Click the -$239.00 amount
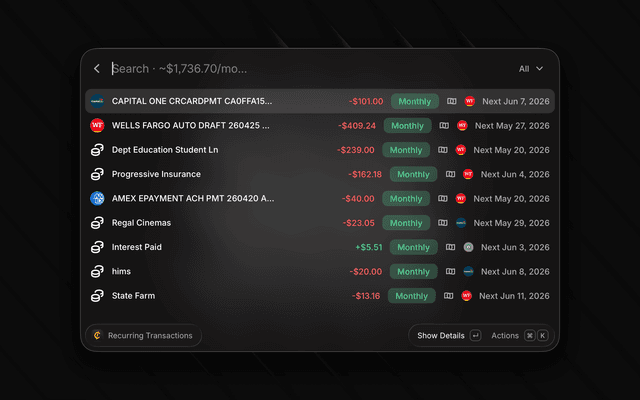This screenshot has width=640, height=400. [x=356, y=150]
